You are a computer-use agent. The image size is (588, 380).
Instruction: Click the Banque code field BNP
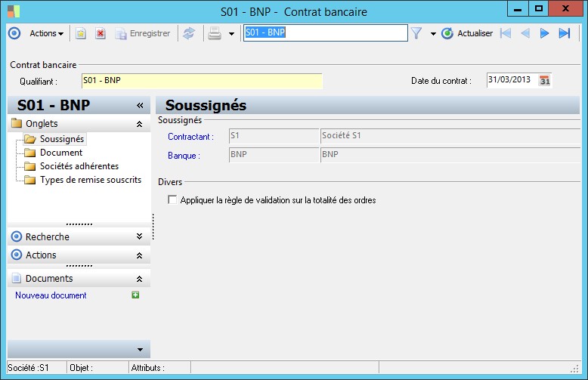[x=274, y=155]
